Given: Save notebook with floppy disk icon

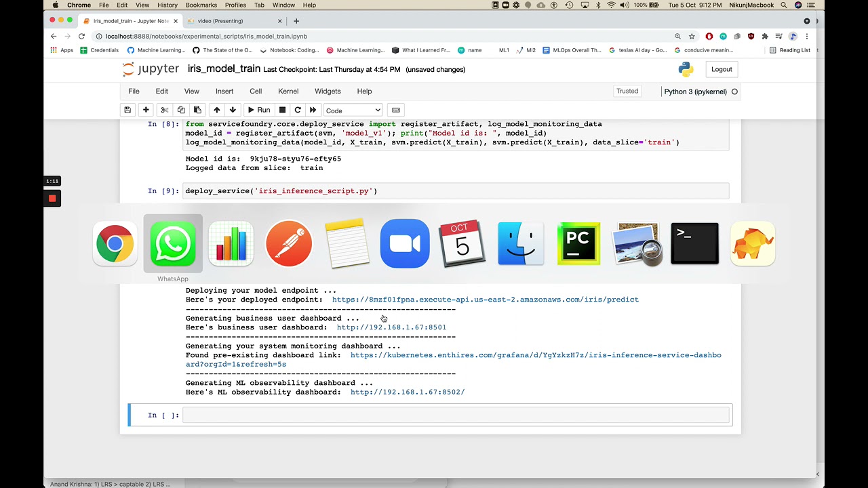Looking at the screenshot, I should point(127,110).
